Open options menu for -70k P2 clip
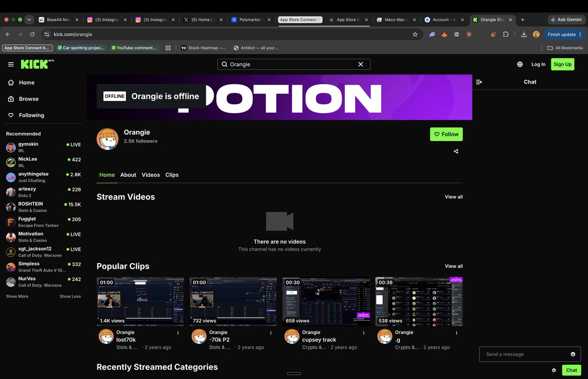Image resolution: width=588 pixels, height=379 pixels. [x=271, y=332]
